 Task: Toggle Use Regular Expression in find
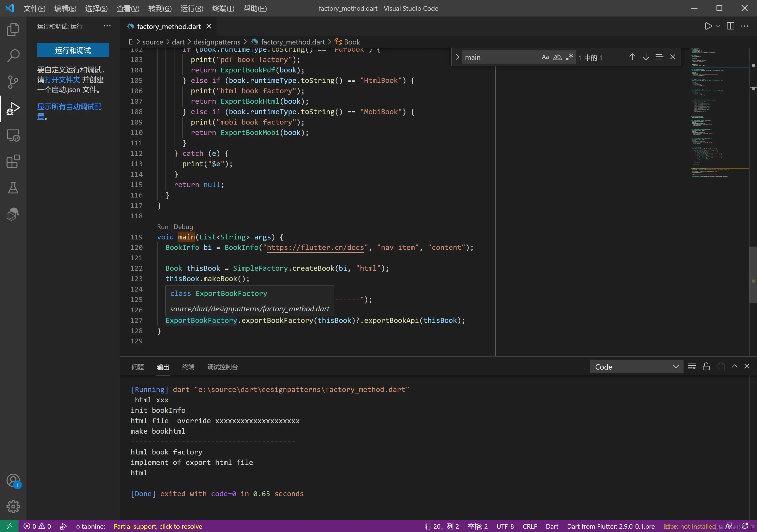[x=569, y=57]
